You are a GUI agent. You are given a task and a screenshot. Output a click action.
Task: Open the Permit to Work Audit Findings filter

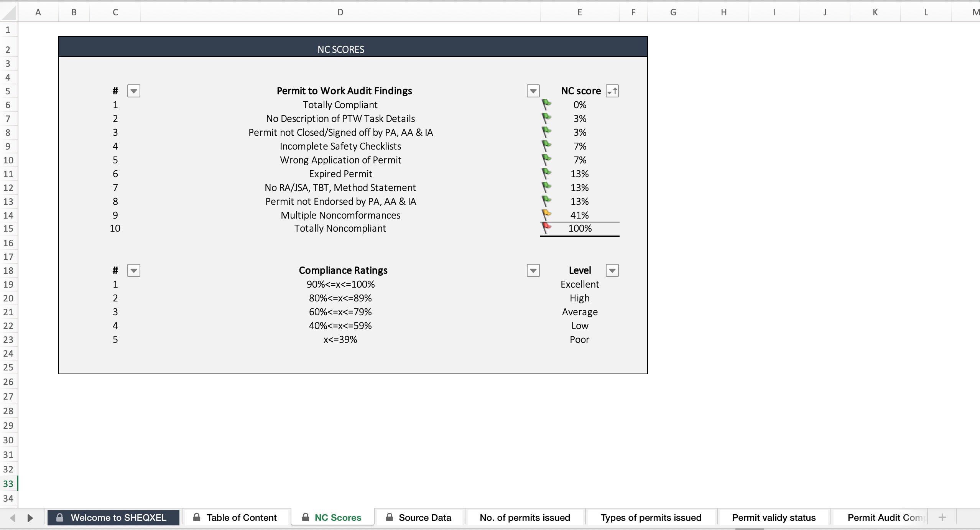coord(533,91)
